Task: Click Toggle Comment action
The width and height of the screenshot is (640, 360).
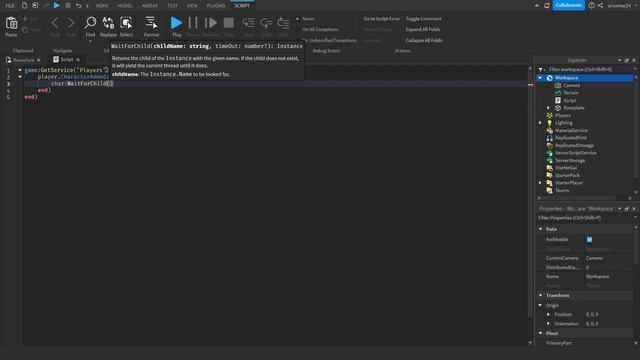Action: [x=424, y=19]
